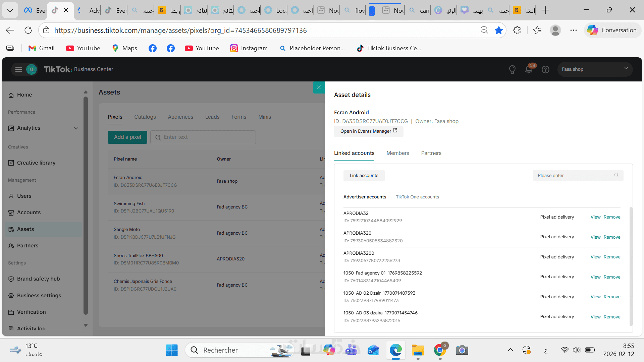Remove the APRODIA3200 advertiser account
Viewport: 644px width, 362px height.
pyautogui.click(x=612, y=257)
